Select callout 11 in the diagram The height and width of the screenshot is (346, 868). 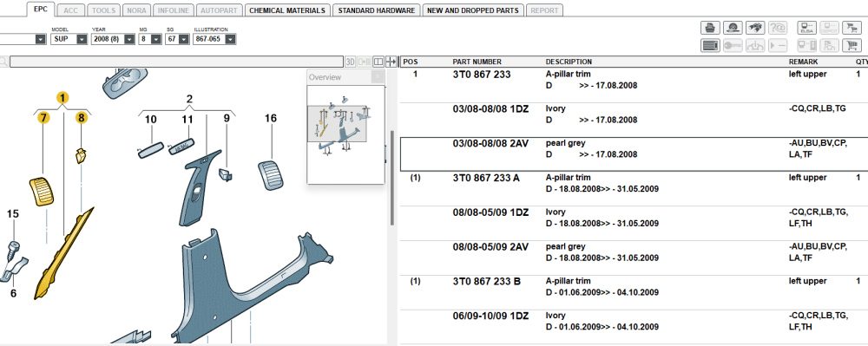(187, 119)
